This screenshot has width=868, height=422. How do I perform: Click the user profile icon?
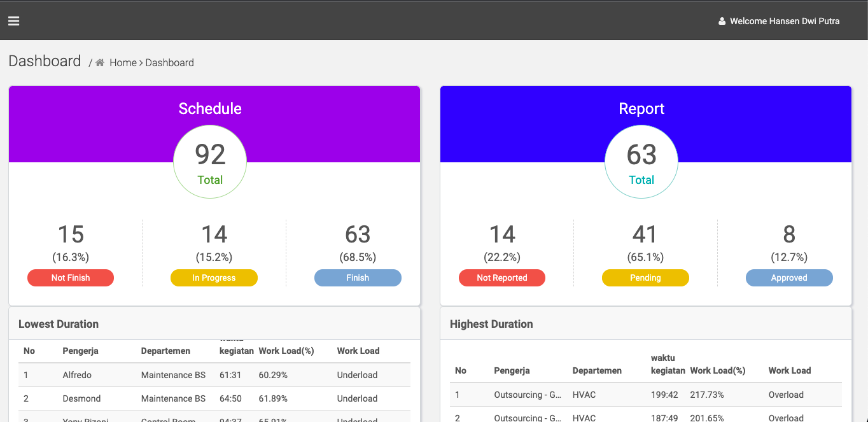tap(722, 22)
